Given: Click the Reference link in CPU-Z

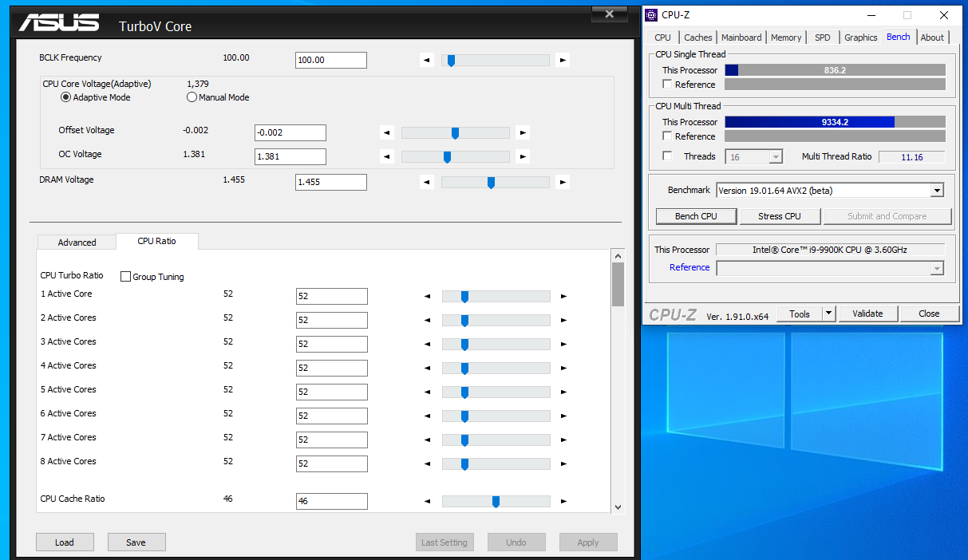Looking at the screenshot, I should 689,268.
